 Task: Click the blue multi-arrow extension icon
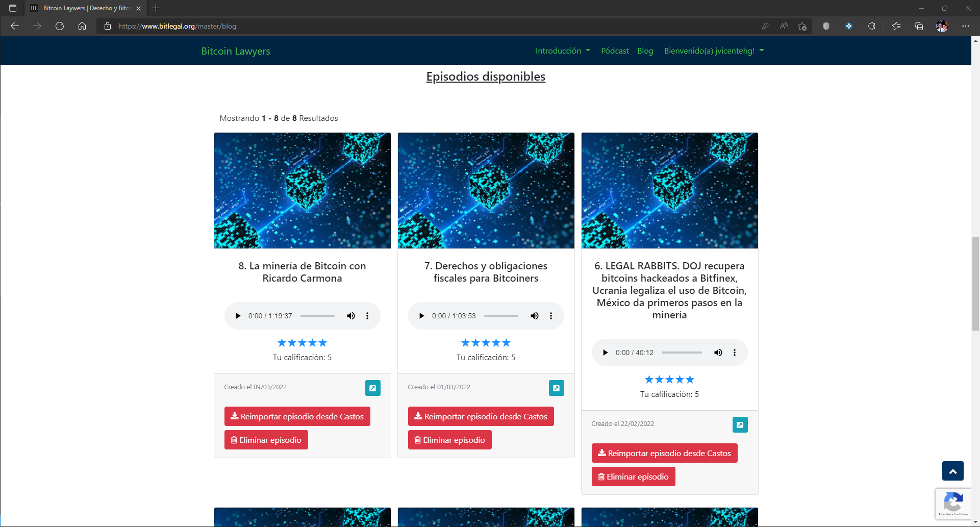pyautogui.click(x=849, y=26)
